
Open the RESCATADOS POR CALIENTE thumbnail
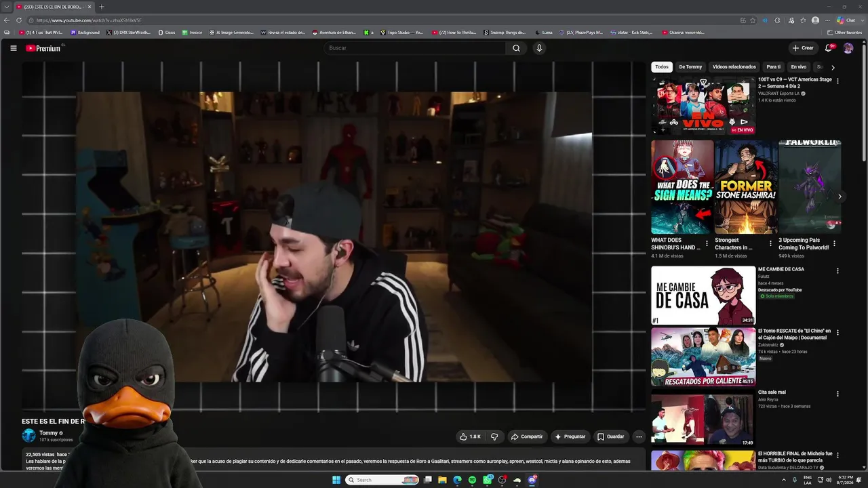(x=703, y=357)
